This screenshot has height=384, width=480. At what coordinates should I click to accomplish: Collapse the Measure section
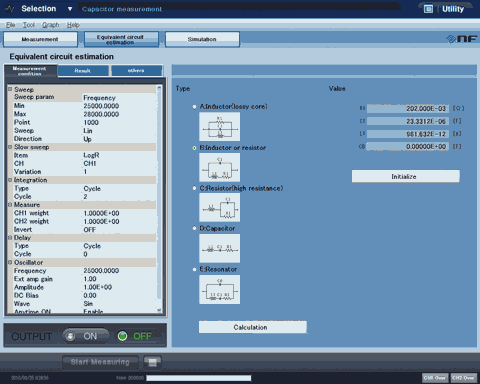[x=10, y=205]
